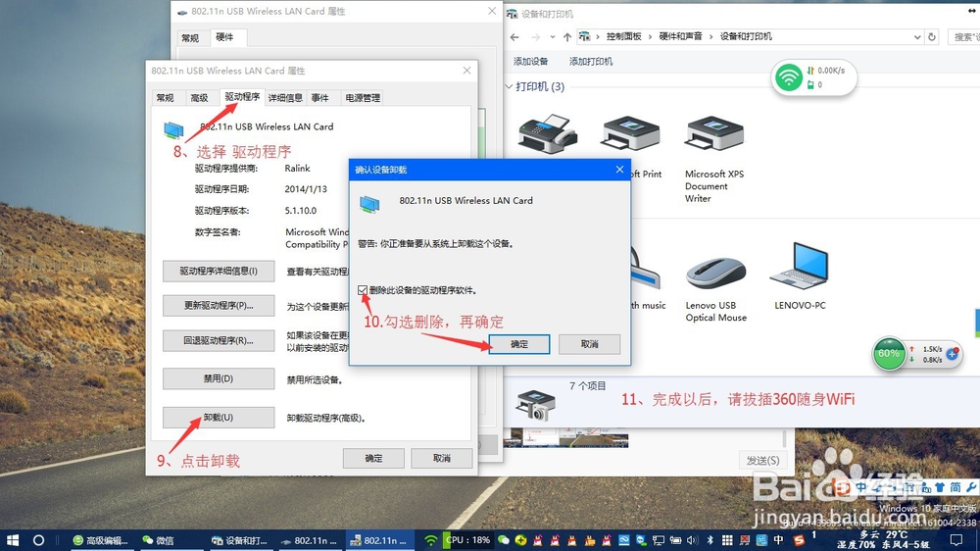The width and height of the screenshot is (980, 551).
Task: Click the network adapter icon in properties window
Action: click(173, 129)
